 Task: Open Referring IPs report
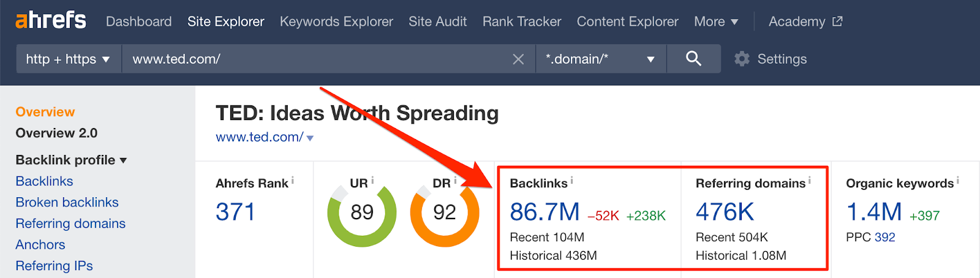click(x=54, y=266)
